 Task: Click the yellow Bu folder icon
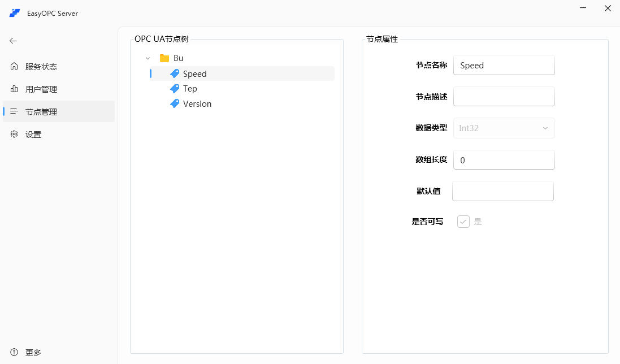pyautogui.click(x=164, y=58)
